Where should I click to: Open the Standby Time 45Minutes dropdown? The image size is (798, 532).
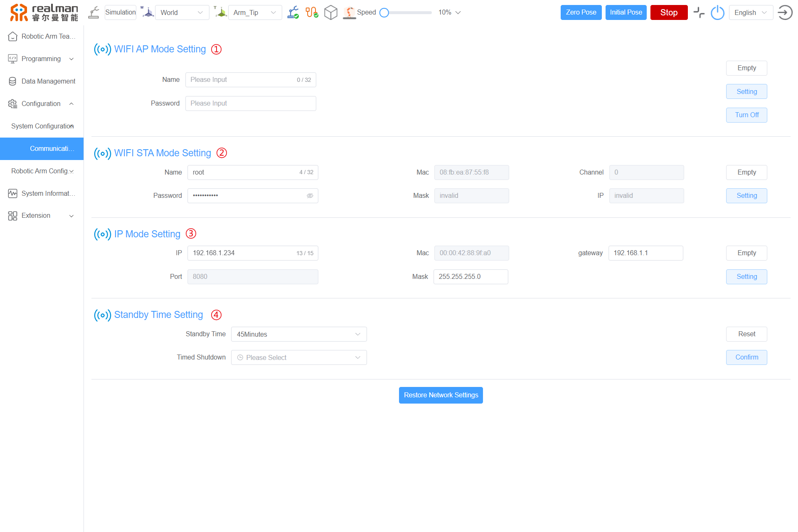(x=298, y=334)
